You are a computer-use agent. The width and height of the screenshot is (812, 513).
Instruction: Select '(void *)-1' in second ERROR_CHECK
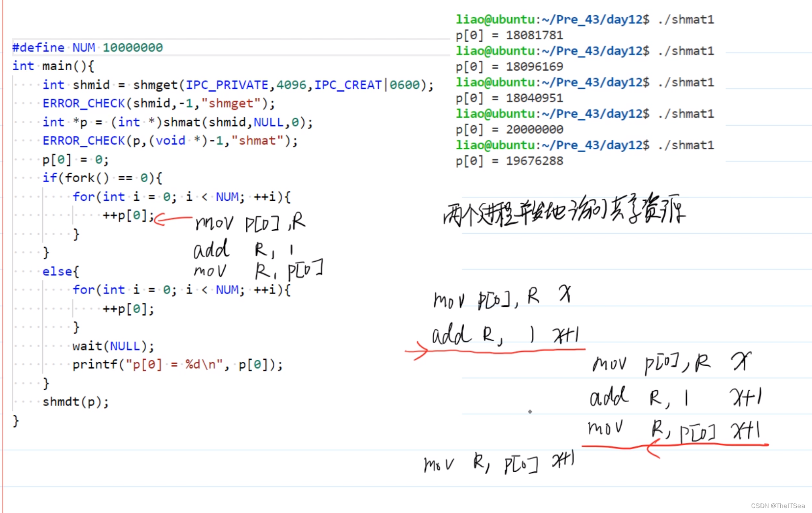coord(186,141)
